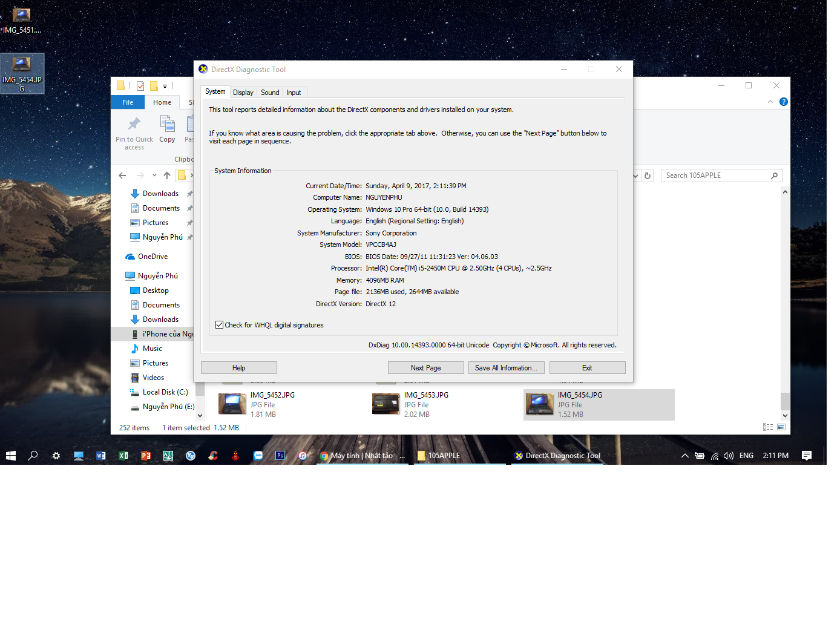This screenshot has width=840, height=630.
Task: Open the Settings gear on the taskbar
Action: point(56,456)
